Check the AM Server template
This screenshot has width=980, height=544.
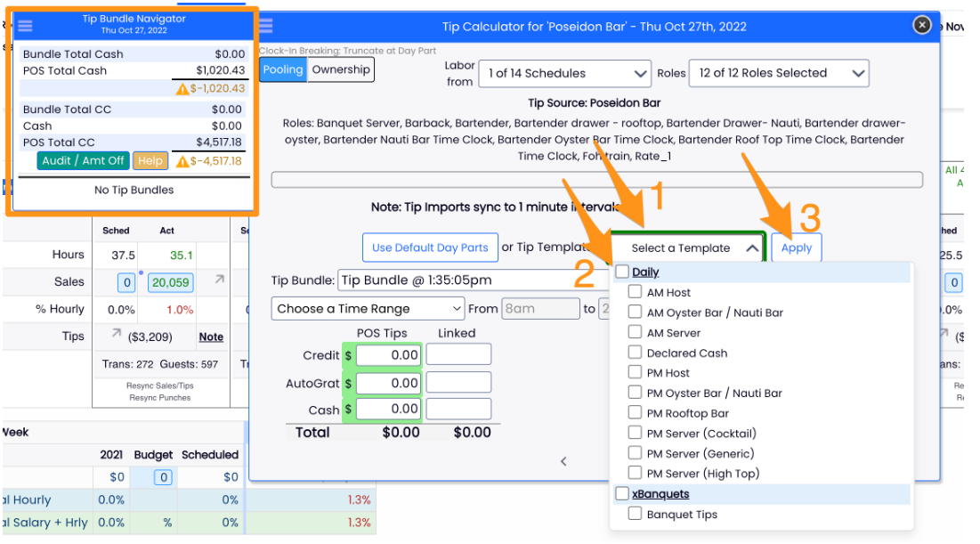pyautogui.click(x=635, y=332)
